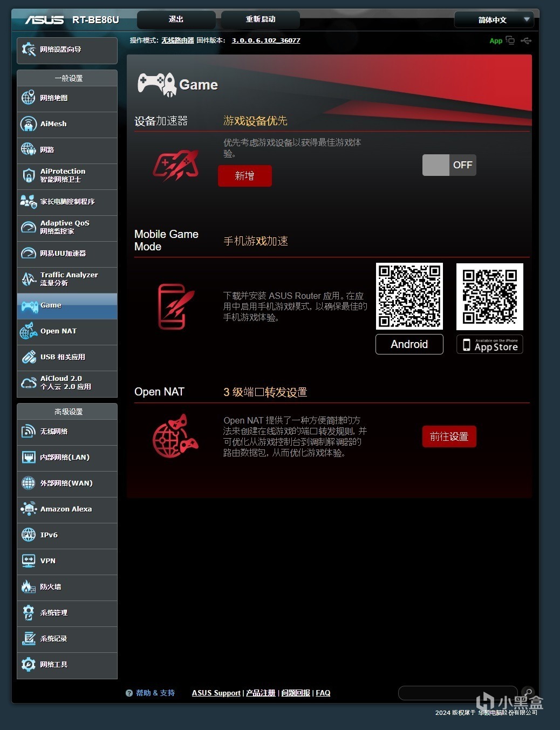Click the AiCloud 2.0 cloud icon

28,383
